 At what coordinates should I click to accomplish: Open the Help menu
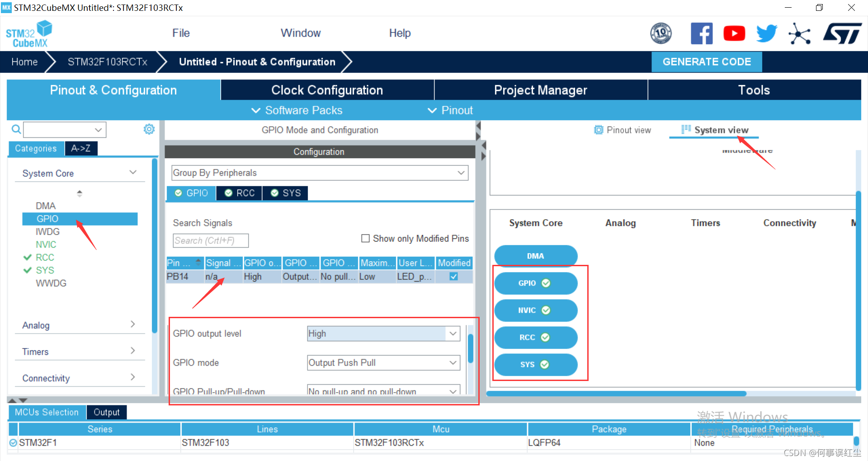pos(400,33)
